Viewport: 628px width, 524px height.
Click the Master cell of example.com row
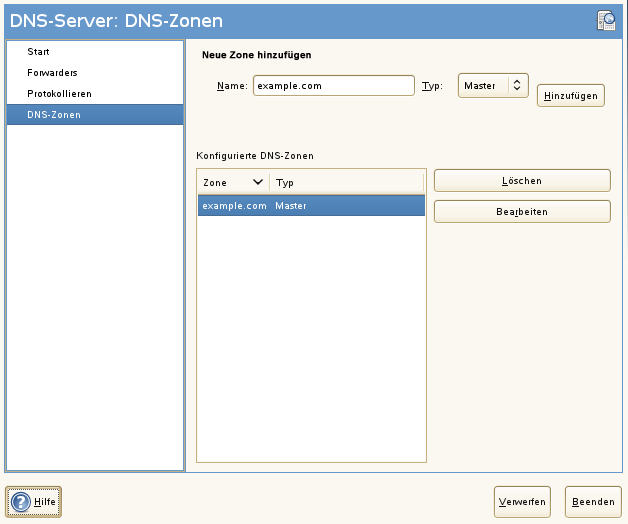coord(291,206)
